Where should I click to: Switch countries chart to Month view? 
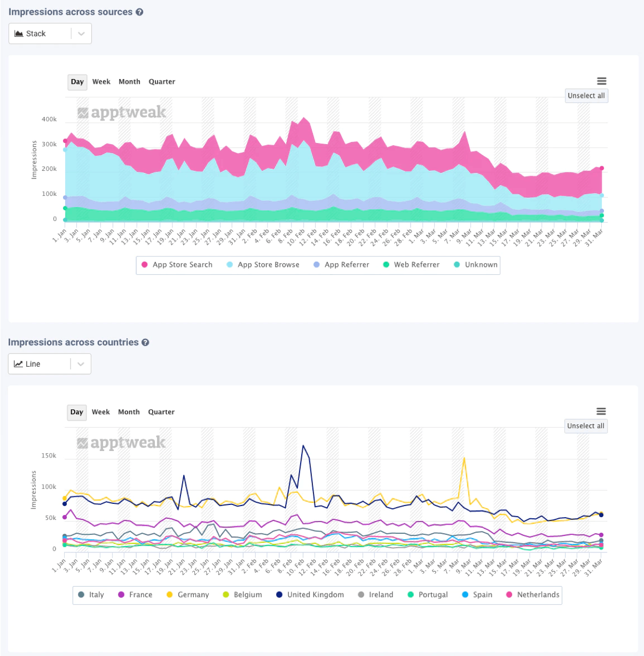pos(129,412)
